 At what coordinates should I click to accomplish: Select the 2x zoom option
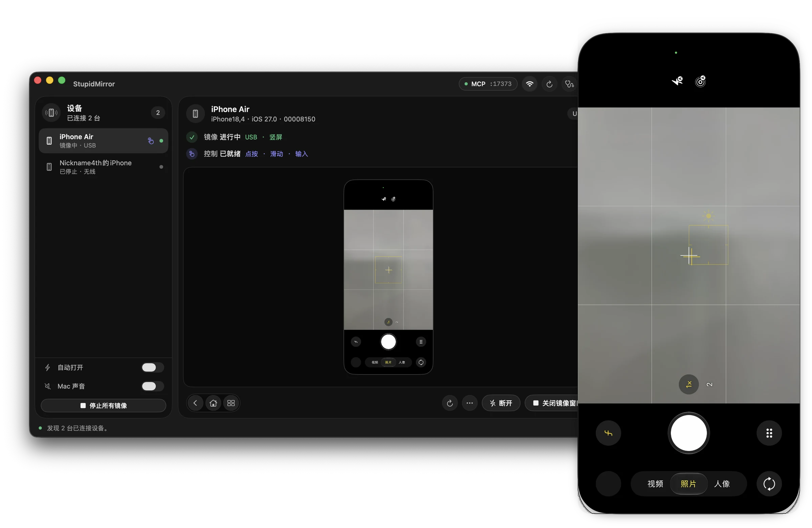tap(709, 384)
